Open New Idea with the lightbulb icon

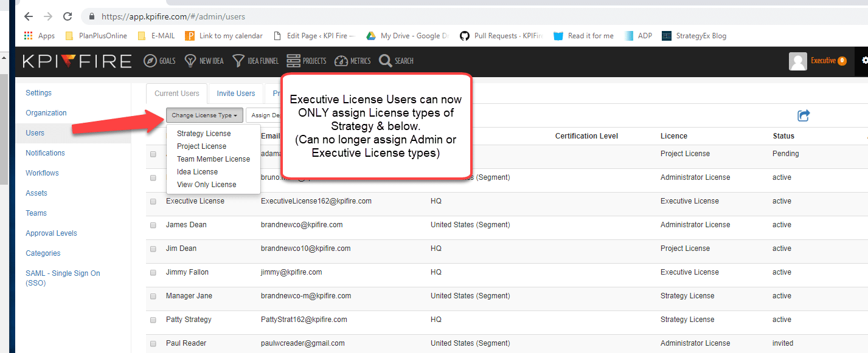[204, 61]
